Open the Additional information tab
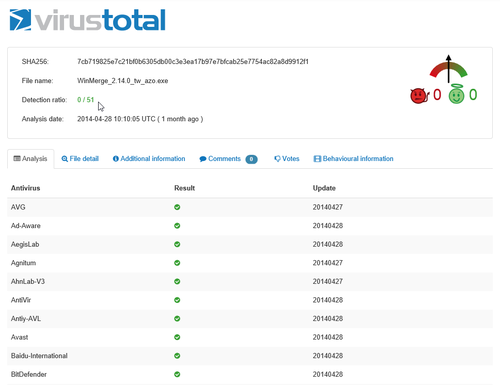500x385 pixels. (149, 159)
